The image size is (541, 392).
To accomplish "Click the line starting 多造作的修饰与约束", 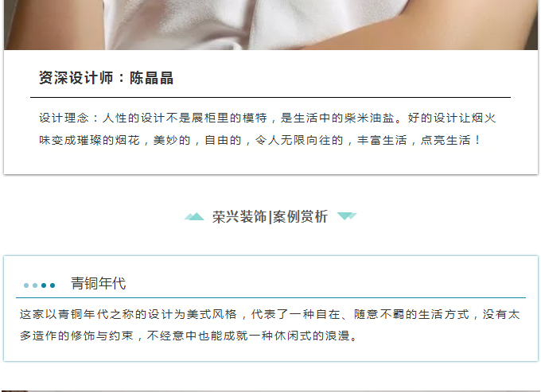I will click(x=189, y=336).
